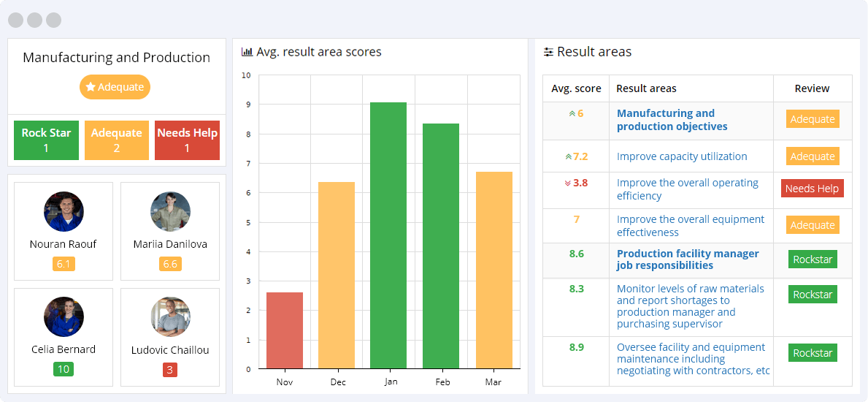Click the star icon in Adequate badge
Image resolution: width=868 pixels, height=402 pixels.
point(91,87)
